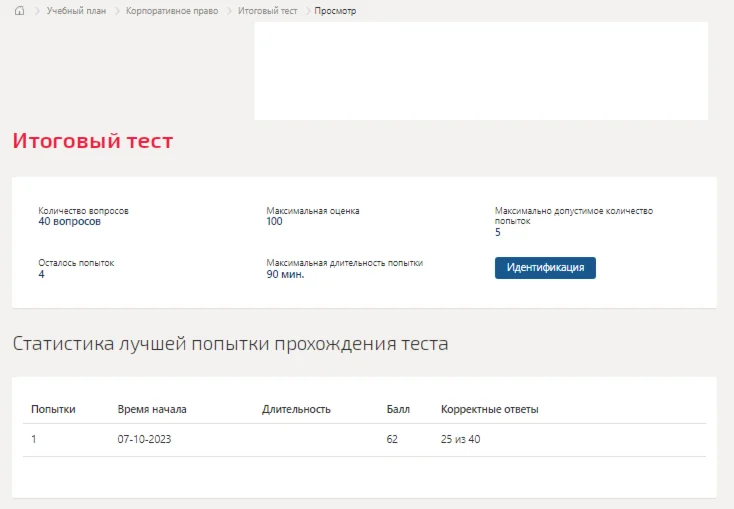Click the 90 мин. duration value
The width and height of the screenshot is (734, 509).
coord(285,274)
